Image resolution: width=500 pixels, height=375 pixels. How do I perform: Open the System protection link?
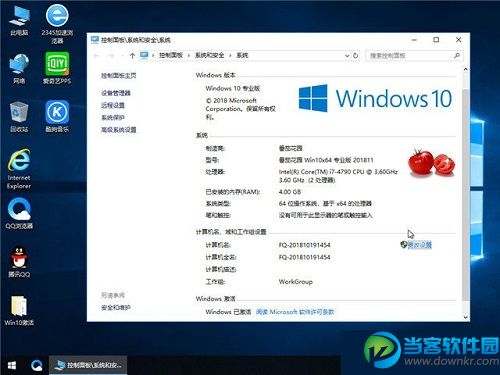113,118
